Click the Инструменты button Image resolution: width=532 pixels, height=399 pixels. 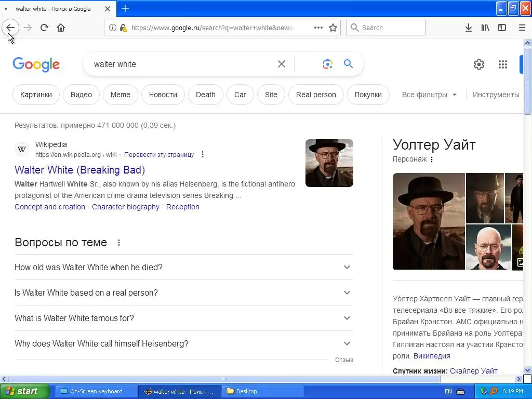tap(496, 95)
